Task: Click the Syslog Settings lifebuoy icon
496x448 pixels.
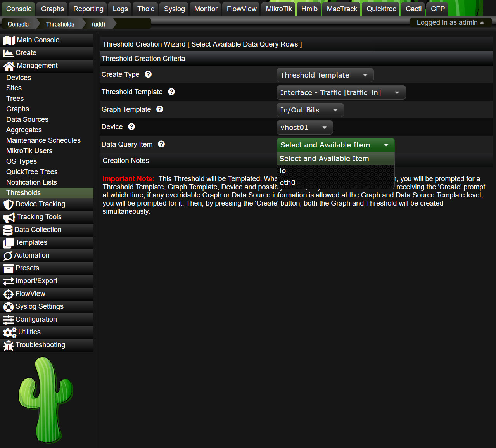Action: (x=9, y=307)
